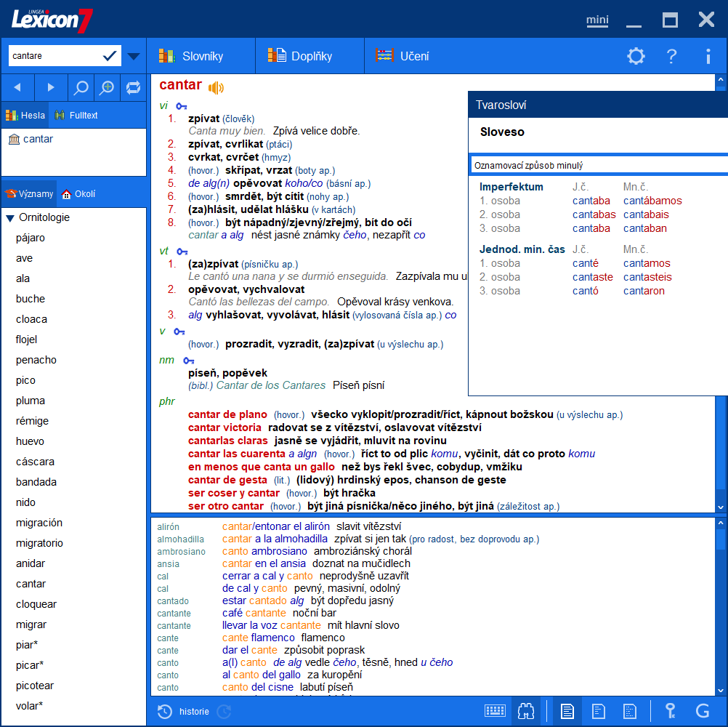Select the Významy tab
Screen dimensions: 728x727
point(29,193)
